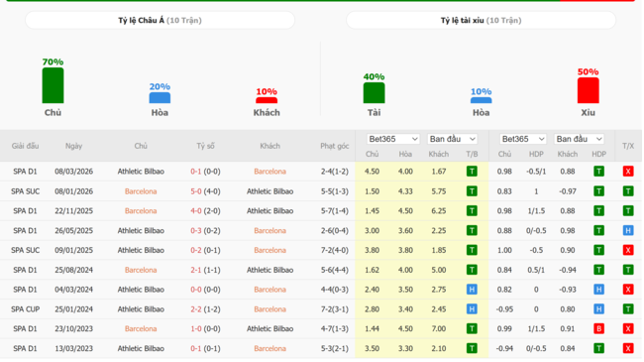This screenshot has width=644, height=362.
Task: Click red X icon in 04/03/2024 row
Action: [x=628, y=290]
